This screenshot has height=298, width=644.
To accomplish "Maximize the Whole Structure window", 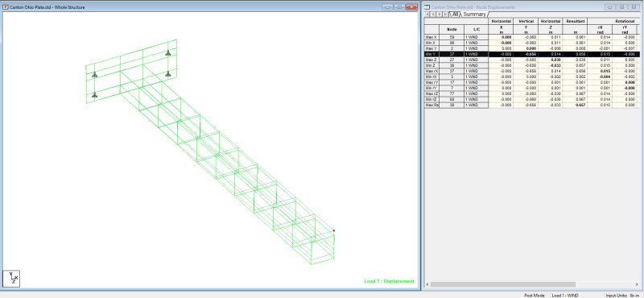I will pyautogui.click(x=398, y=7).
